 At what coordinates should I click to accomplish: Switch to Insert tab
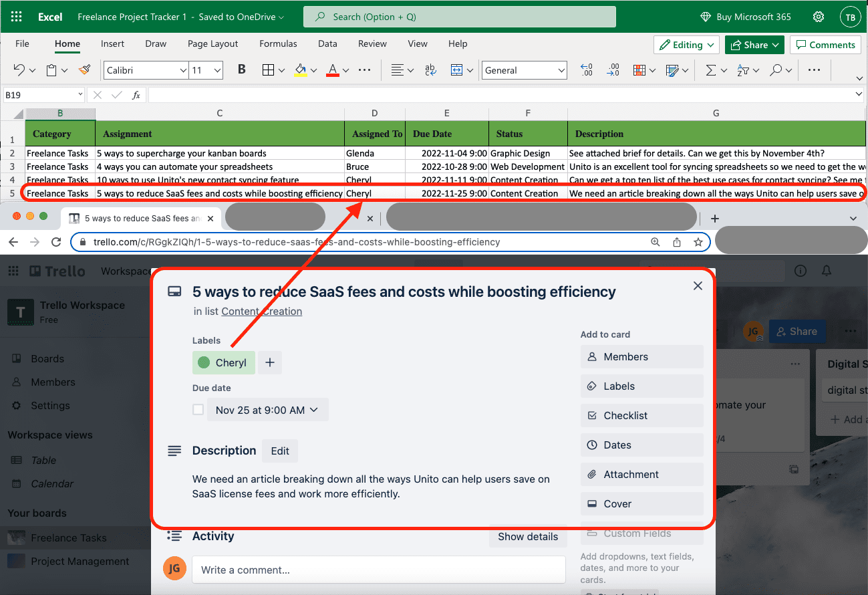pos(112,43)
